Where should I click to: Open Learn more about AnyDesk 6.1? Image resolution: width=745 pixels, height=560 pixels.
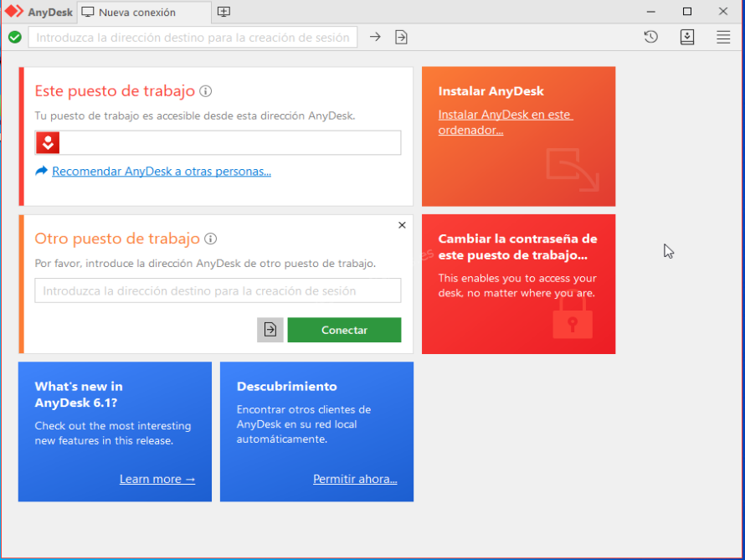[157, 479]
